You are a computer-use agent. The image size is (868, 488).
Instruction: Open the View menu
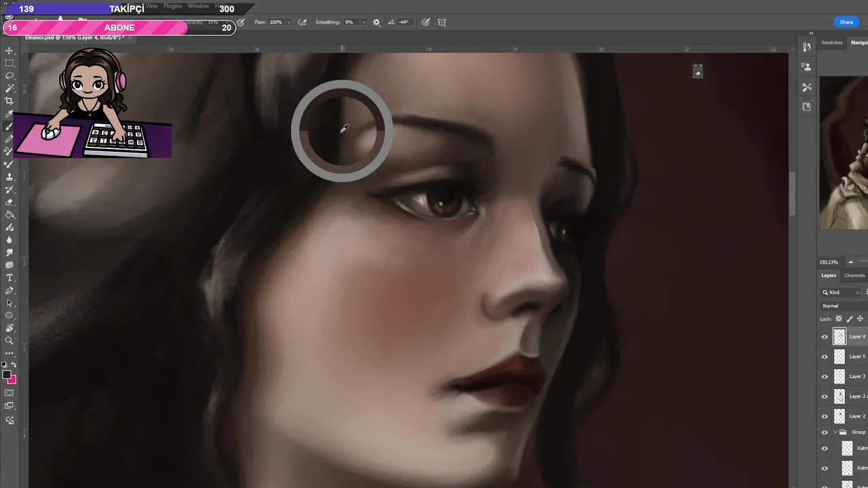(x=152, y=6)
